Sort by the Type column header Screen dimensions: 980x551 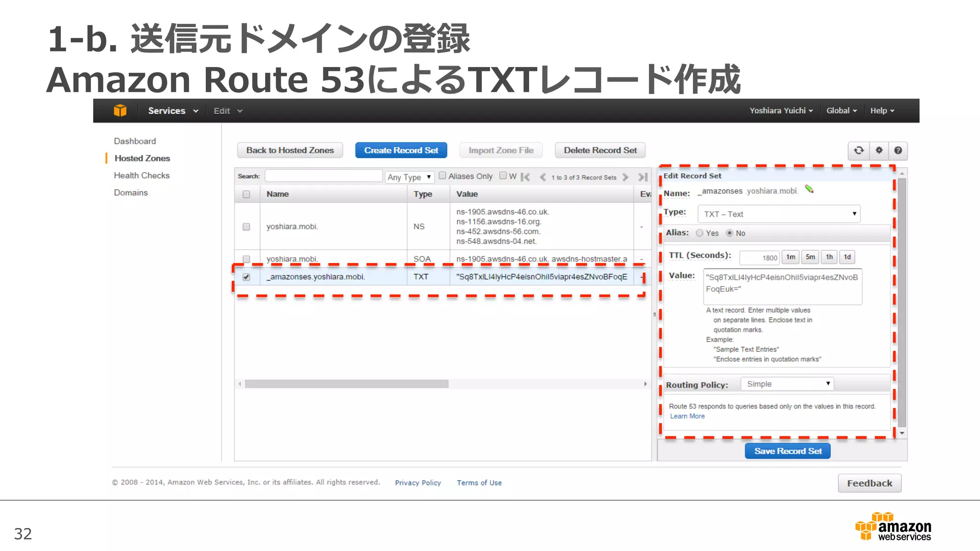tap(428, 194)
